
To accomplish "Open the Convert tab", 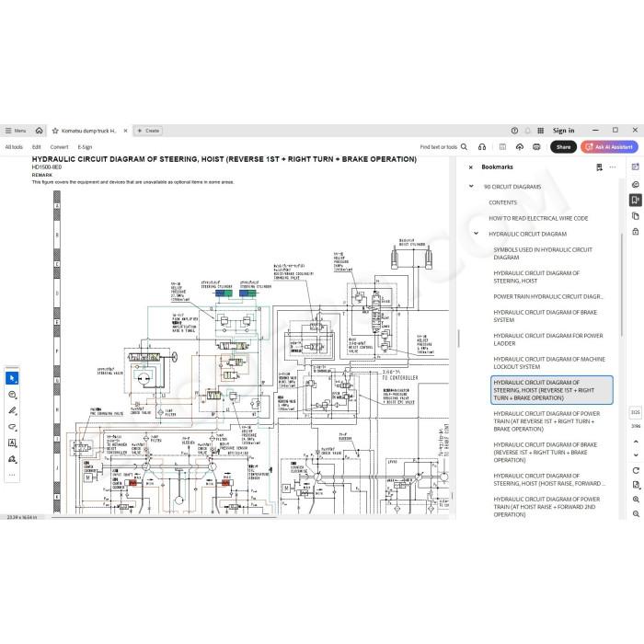I will (x=59, y=146).
